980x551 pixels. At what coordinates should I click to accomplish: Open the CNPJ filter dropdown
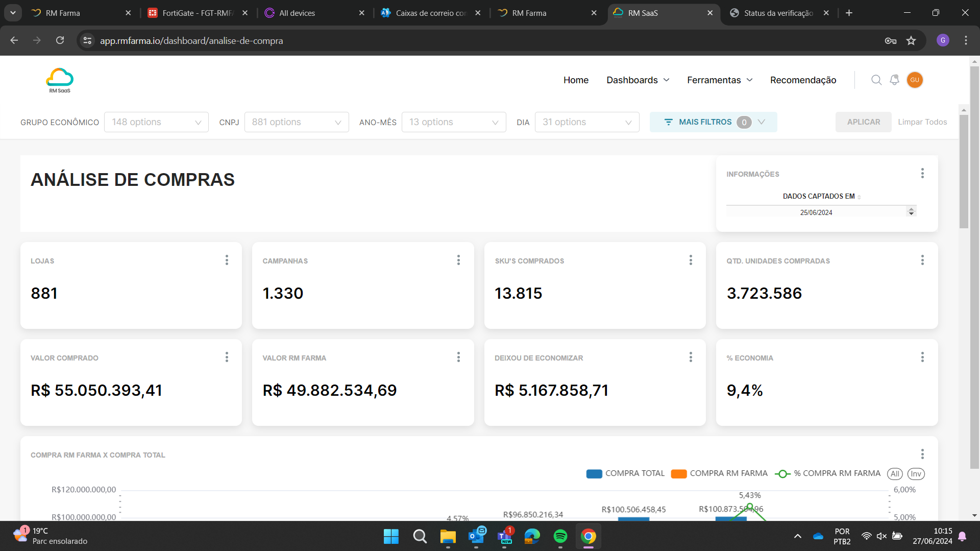click(x=296, y=122)
